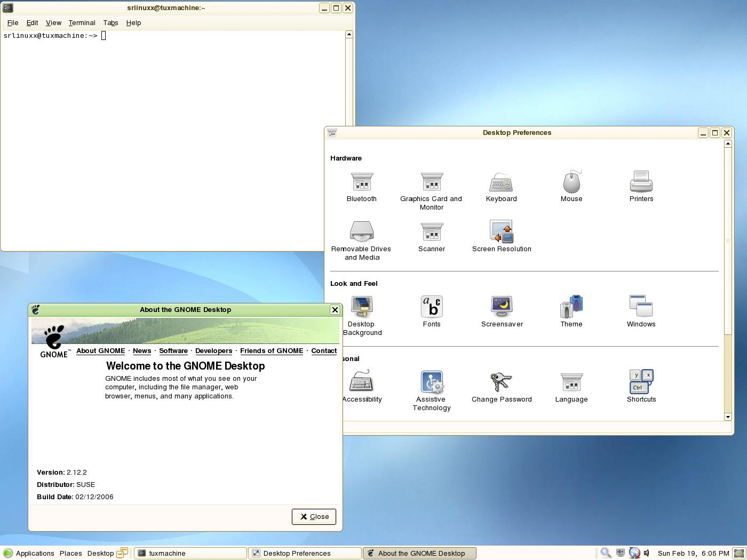Open Language settings
Screen dimensions: 747x560
(x=571, y=387)
